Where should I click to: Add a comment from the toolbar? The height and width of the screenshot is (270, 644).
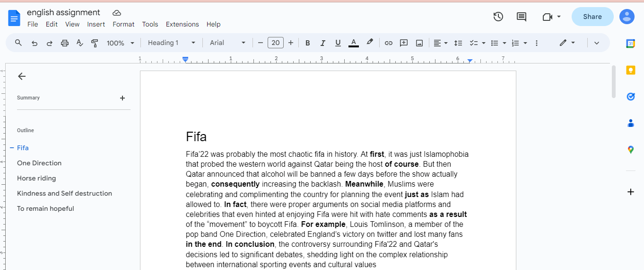(x=404, y=43)
